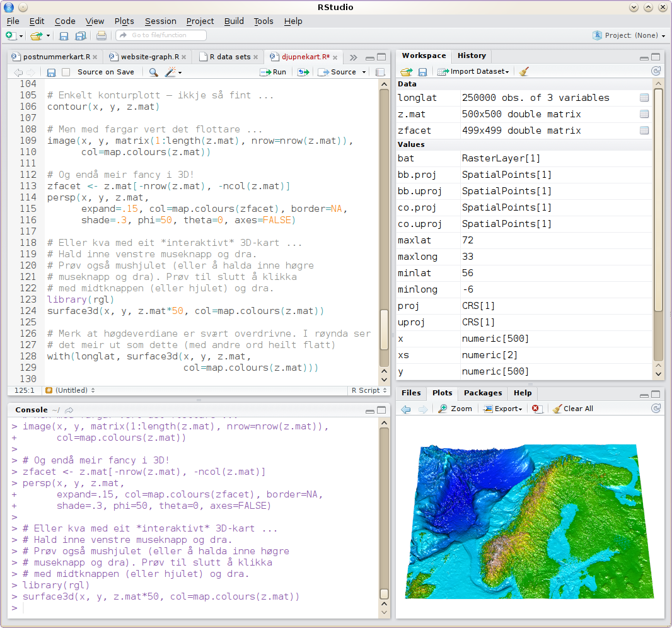This screenshot has width=672, height=628.
Task: Switch to the History tab
Action: coord(472,55)
